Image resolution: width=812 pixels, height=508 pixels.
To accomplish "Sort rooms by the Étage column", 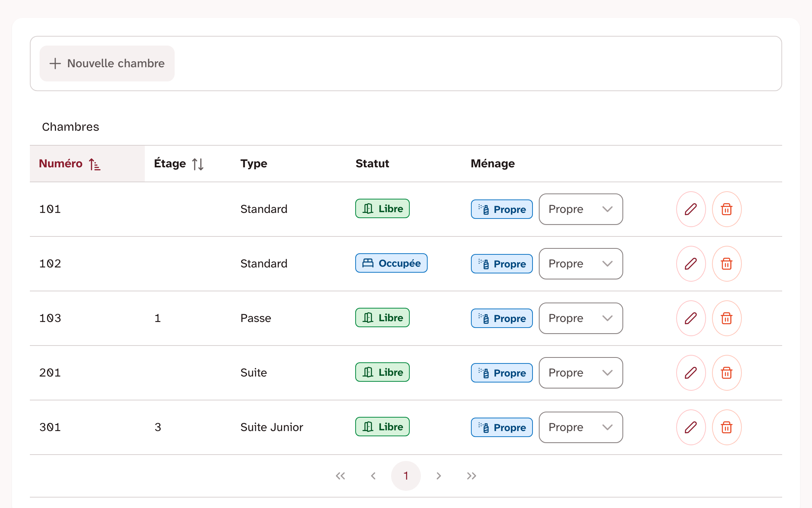I will coord(188,164).
